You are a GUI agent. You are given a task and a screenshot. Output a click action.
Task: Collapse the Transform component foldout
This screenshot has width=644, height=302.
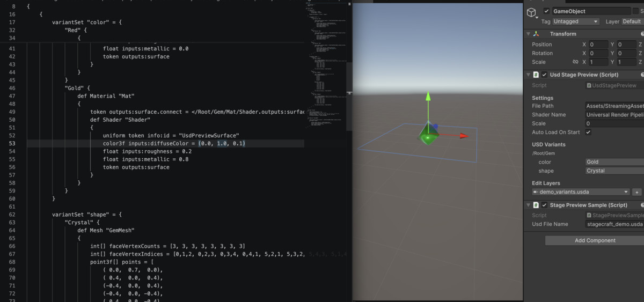pos(528,34)
